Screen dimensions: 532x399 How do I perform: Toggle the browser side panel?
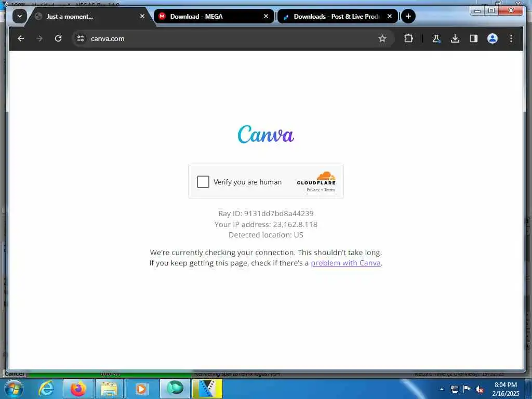point(474,38)
